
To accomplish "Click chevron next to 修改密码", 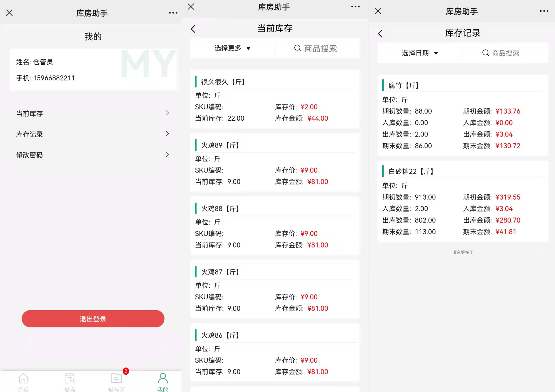I will point(167,154).
